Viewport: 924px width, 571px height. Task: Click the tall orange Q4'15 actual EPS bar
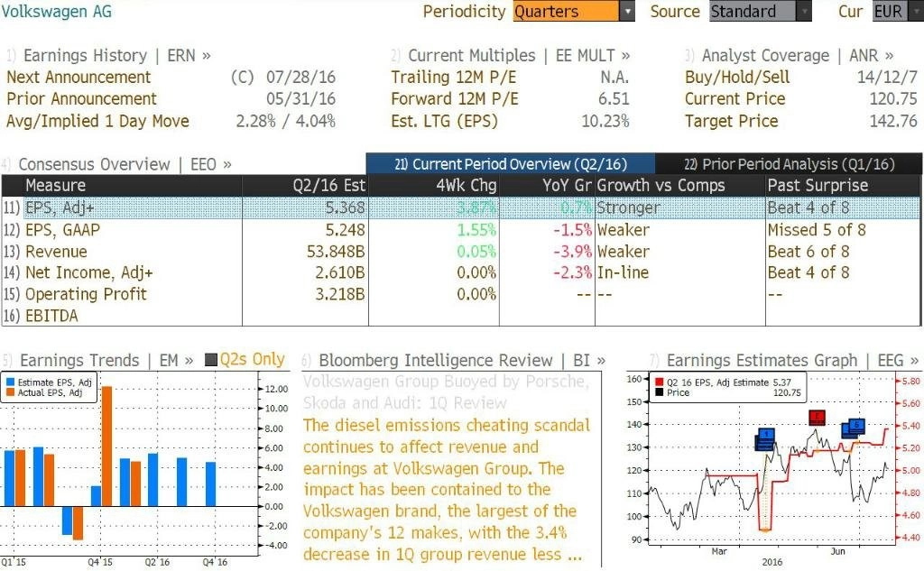(x=106, y=447)
